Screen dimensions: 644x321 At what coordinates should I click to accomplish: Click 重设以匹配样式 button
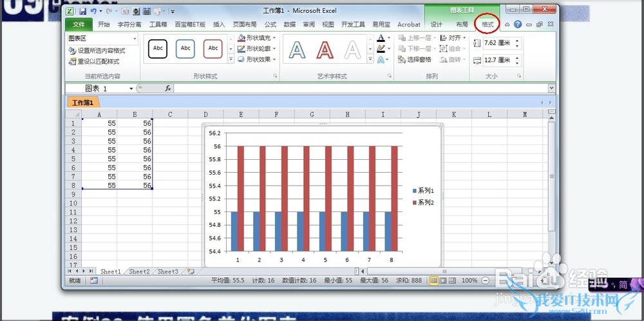tap(94, 62)
